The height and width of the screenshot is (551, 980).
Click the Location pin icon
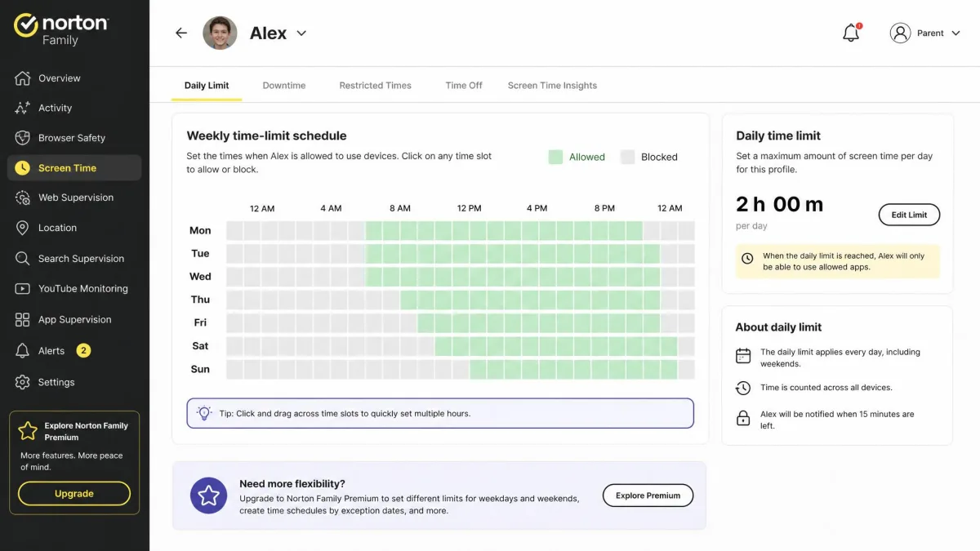click(x=23, y=228)
